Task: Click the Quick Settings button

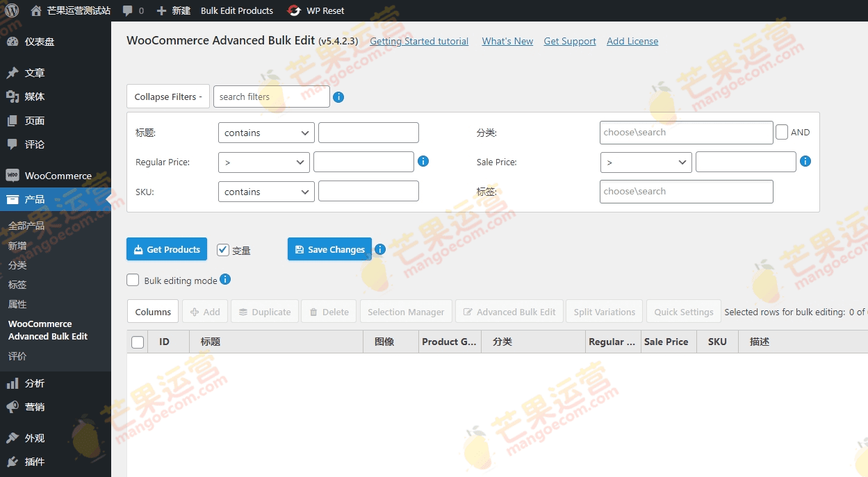Action: 684,312
